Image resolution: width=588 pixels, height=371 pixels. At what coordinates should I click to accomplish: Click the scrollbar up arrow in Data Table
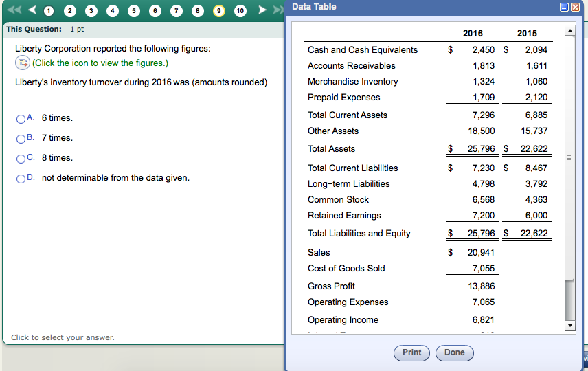(x=570, y=30)
